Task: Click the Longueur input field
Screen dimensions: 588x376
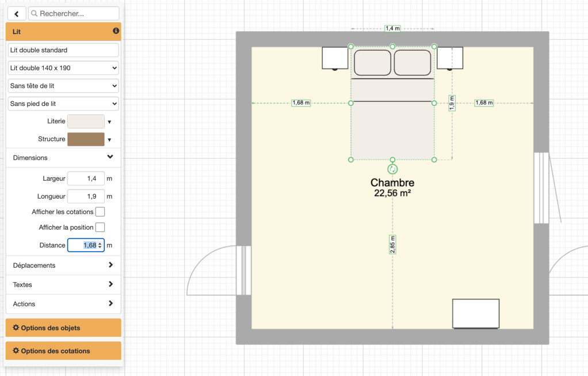Action: click(x=86, y=196)
